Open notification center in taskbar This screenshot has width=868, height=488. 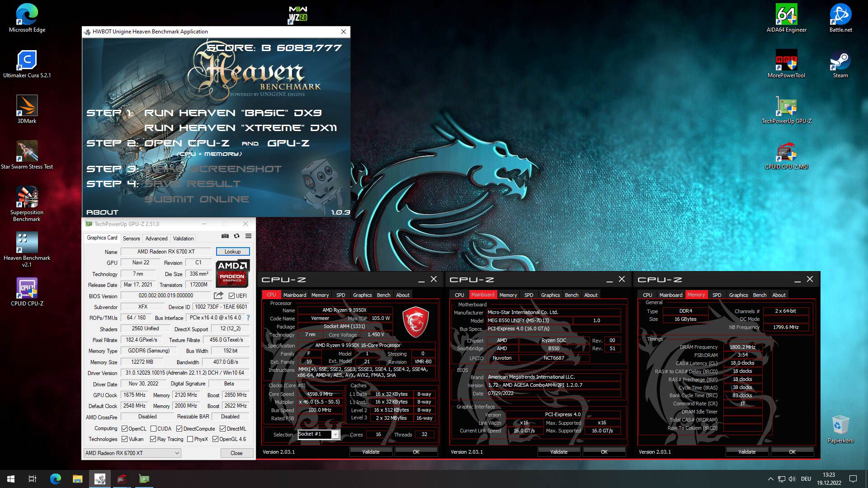(853, 479)
